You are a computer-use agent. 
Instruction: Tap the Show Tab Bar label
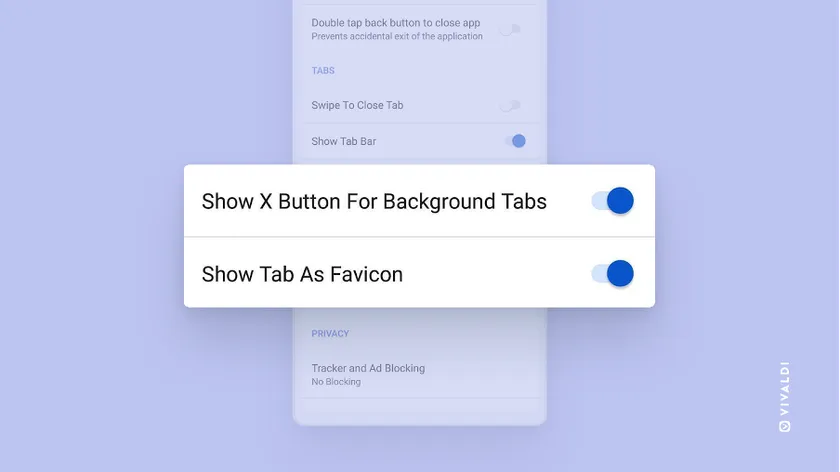click(x=344, y=141)
